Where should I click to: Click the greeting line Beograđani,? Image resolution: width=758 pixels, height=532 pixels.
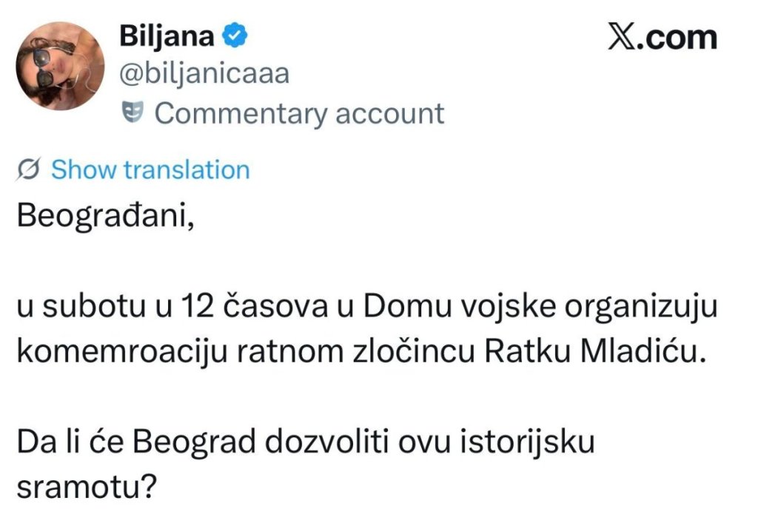pyautogui.click(x=106, y=215)
